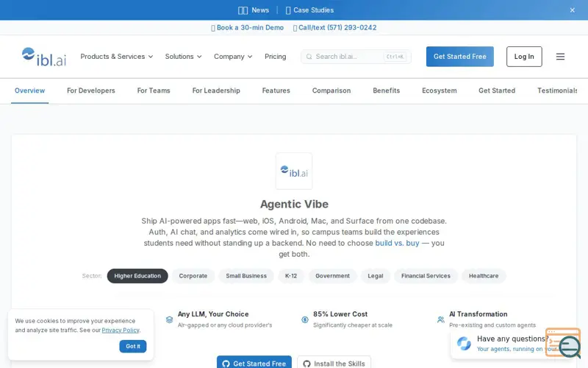The image size is (588, 368).
Task: Click the Case Studies icon in banner
Action: coord(288,10)
